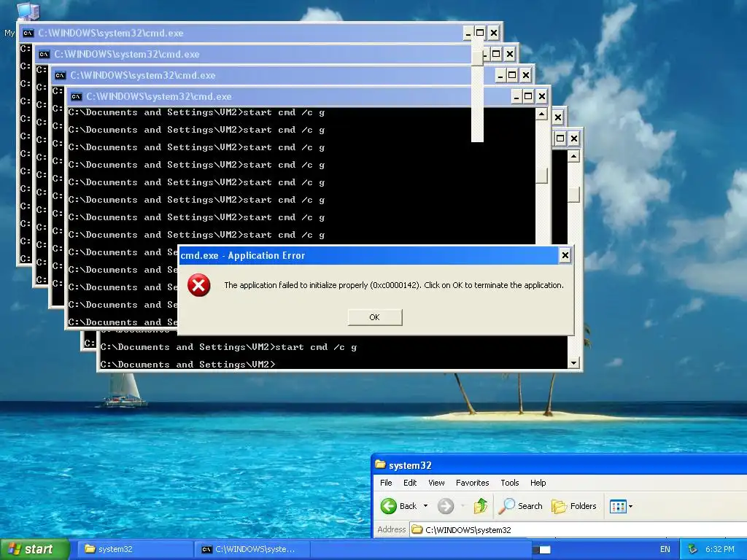
Task: Click the address bar showing C:\WINDOWS\system32
Action: pos(578,529)
